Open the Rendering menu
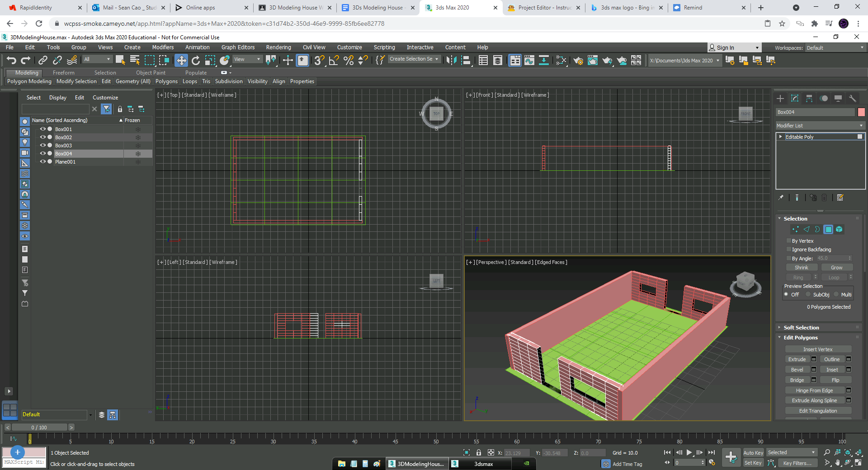 (x=278, y=47)
